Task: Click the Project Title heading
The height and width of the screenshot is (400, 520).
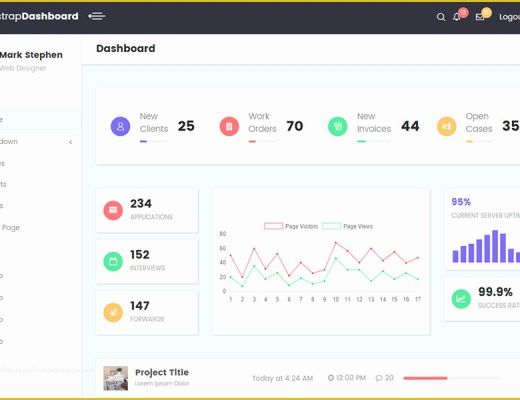Action: pos(162,372)
